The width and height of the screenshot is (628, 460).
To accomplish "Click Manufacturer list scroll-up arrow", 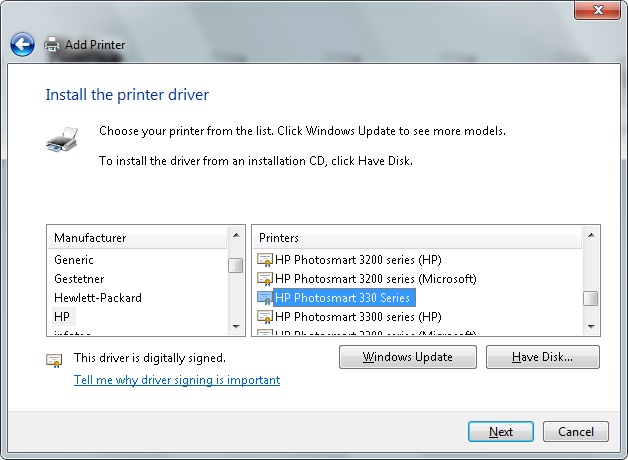I will pos(236,235).
